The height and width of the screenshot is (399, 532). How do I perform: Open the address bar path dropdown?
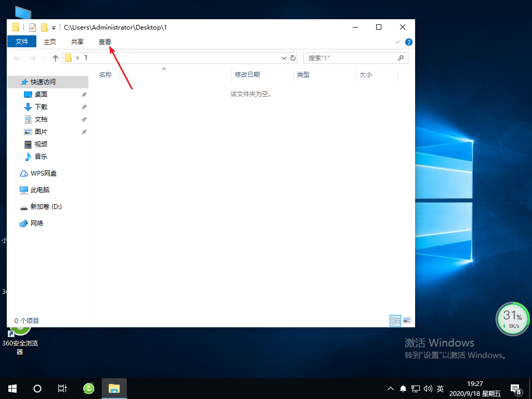[284, 58]
